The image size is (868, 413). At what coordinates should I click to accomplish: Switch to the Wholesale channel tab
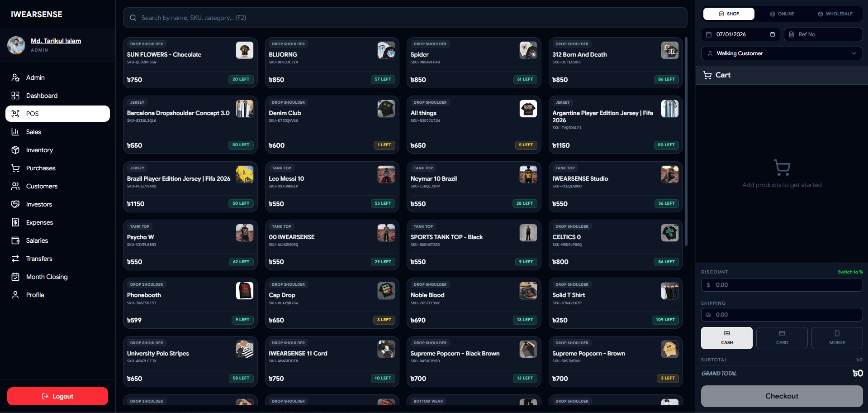(835, 14)
